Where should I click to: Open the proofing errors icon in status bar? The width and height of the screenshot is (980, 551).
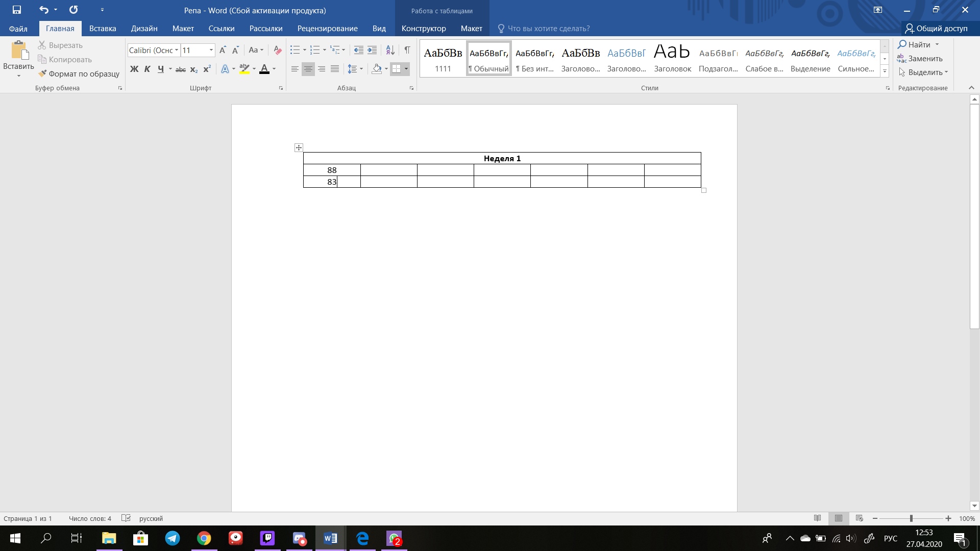[x=126, y=518]
